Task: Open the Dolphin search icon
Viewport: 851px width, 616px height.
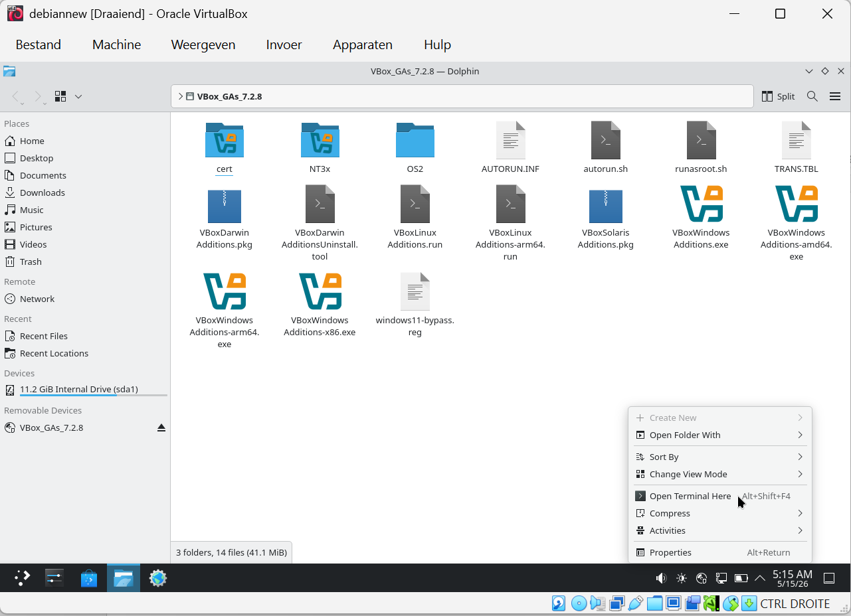Action: (x=812, y=96)
